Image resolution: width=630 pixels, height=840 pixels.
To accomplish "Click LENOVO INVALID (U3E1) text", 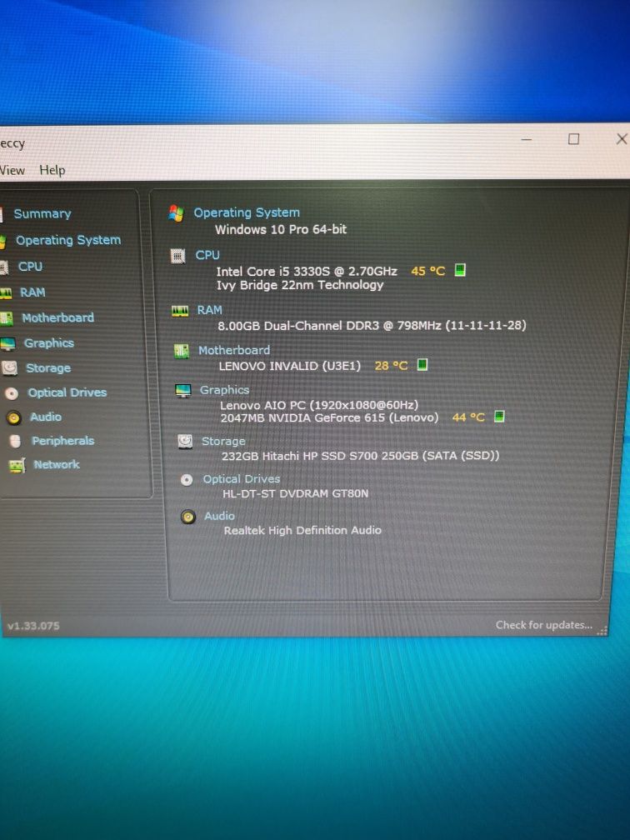I will 290,366.
